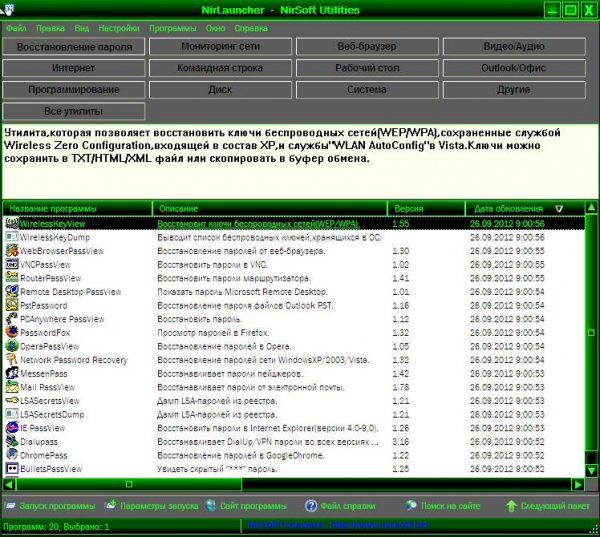Image resolution: width=600 pixels, height=537 pixels.
Task: Show the Outlook/Офис category
Action: (514, 68)
